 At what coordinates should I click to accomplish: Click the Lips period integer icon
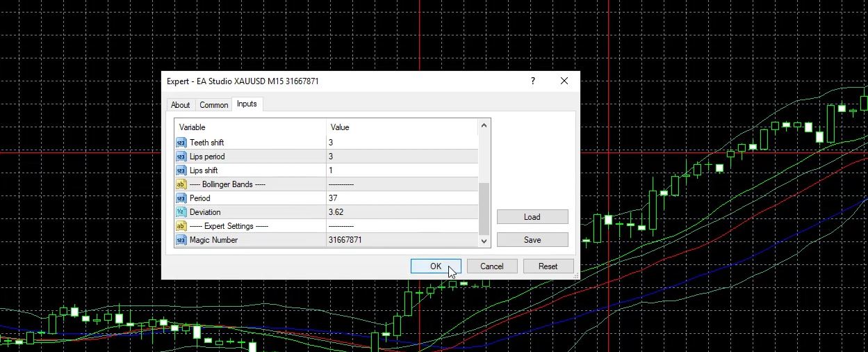point(181,157)
